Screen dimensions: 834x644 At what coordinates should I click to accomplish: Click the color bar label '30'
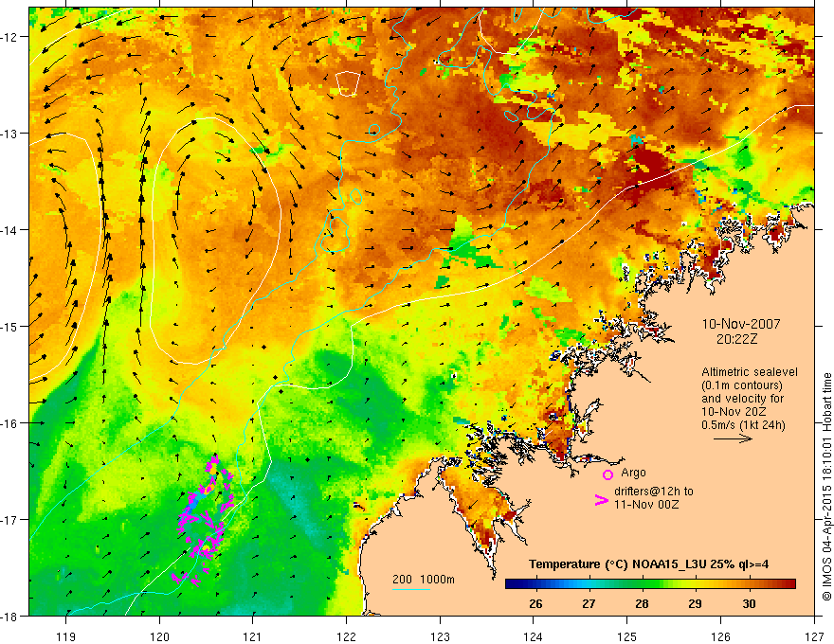[749, 603]
